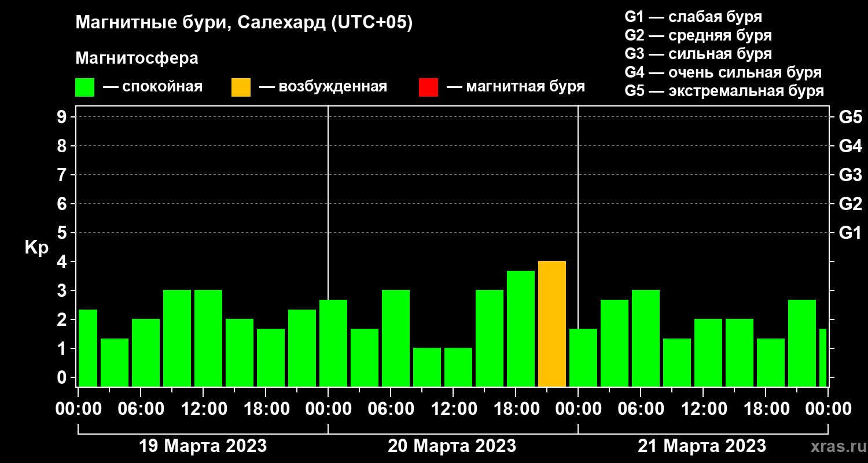Click the right-axis G3 level label
The image size is (868, 463).
[x=850, y=175]
